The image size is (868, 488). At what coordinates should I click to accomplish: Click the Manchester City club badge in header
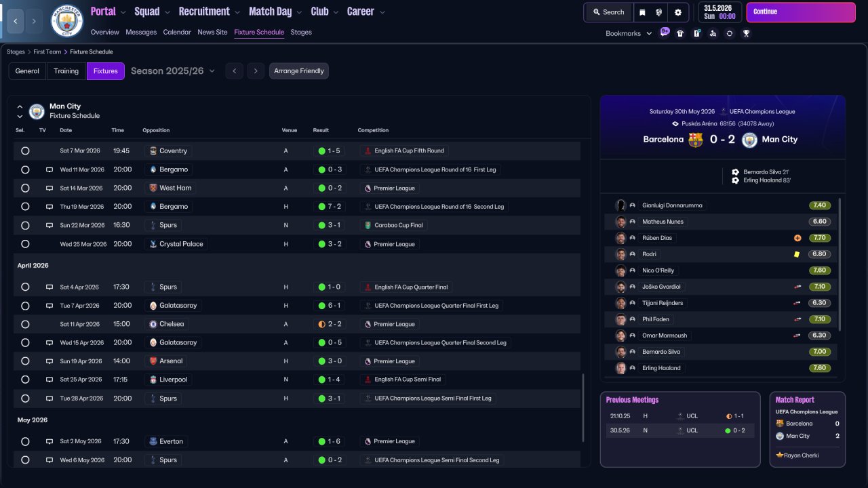[x=67, y=21]
